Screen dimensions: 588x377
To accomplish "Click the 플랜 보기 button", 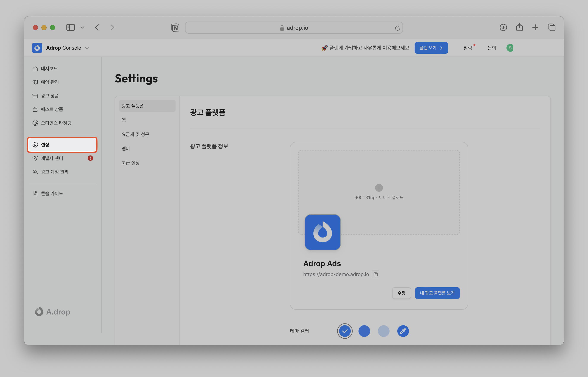I will coord(431,48).
